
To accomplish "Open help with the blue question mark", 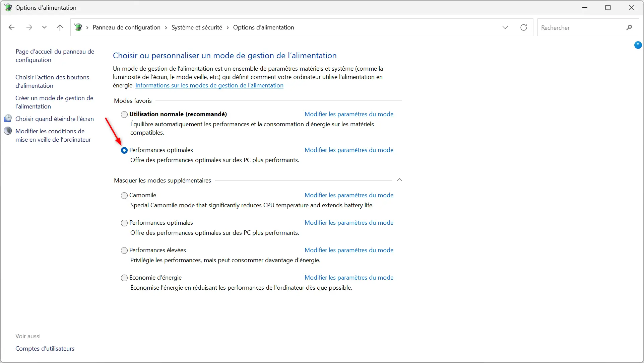I will point(638,45).
